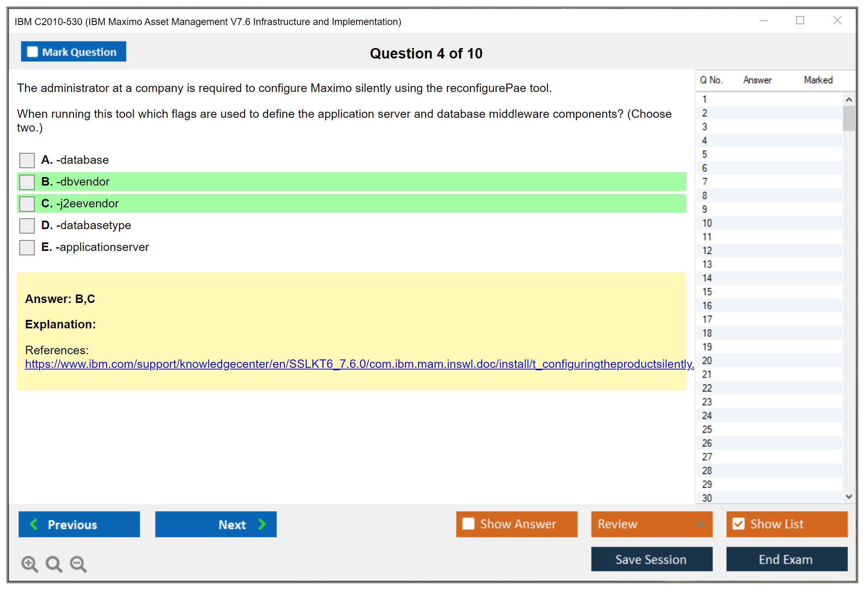868x593 pixels.
Task: Check option A -database
Action: 27,160
